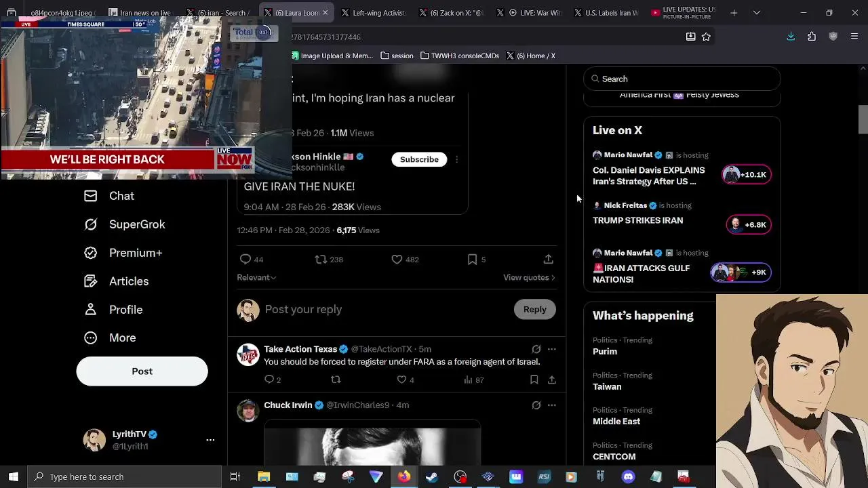Bookmark this page with the star icon
The height and width of the screenshot is (488, 868).
pyautogui.click(x=706, y=37)
